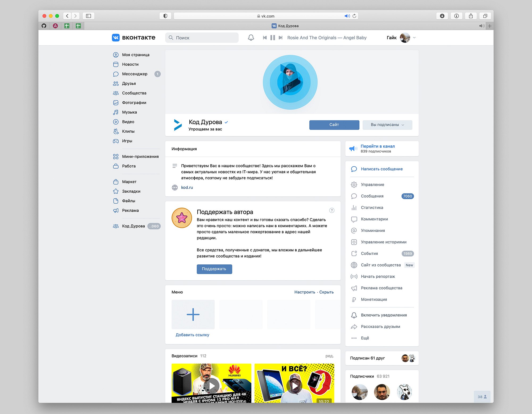Click the Маркет bag icon
Screen dimensions: 532x414
(116, 182)
